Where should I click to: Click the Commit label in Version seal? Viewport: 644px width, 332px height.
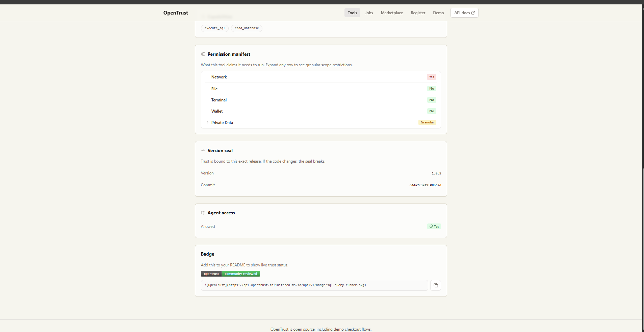tap(208, 185)
